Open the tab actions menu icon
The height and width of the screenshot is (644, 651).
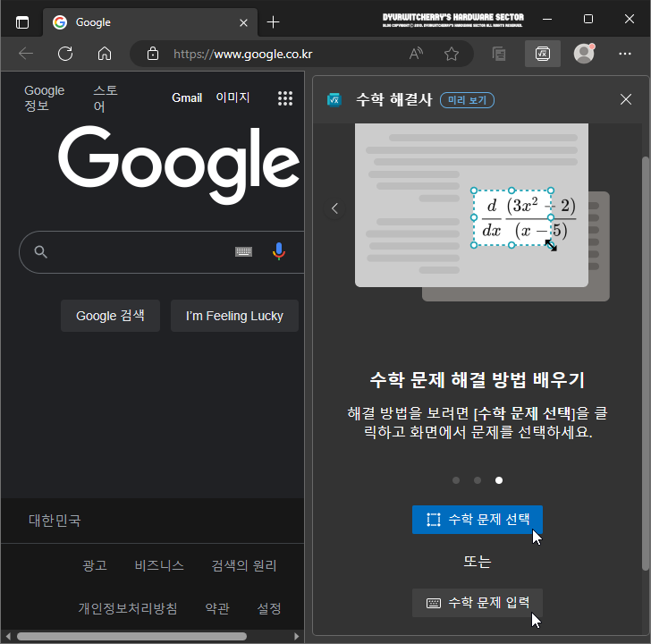click(x=22, y=22)
